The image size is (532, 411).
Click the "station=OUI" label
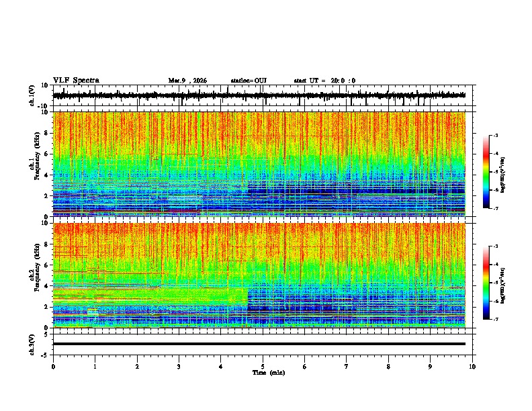point(249,81)
